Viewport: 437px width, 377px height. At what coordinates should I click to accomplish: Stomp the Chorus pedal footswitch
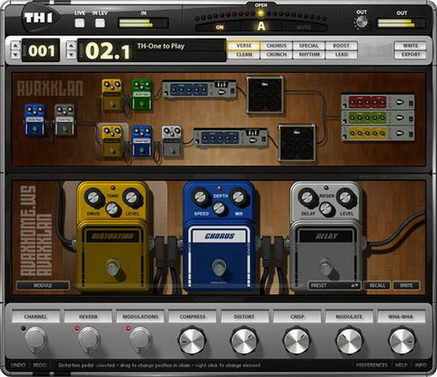pos(219,268)
